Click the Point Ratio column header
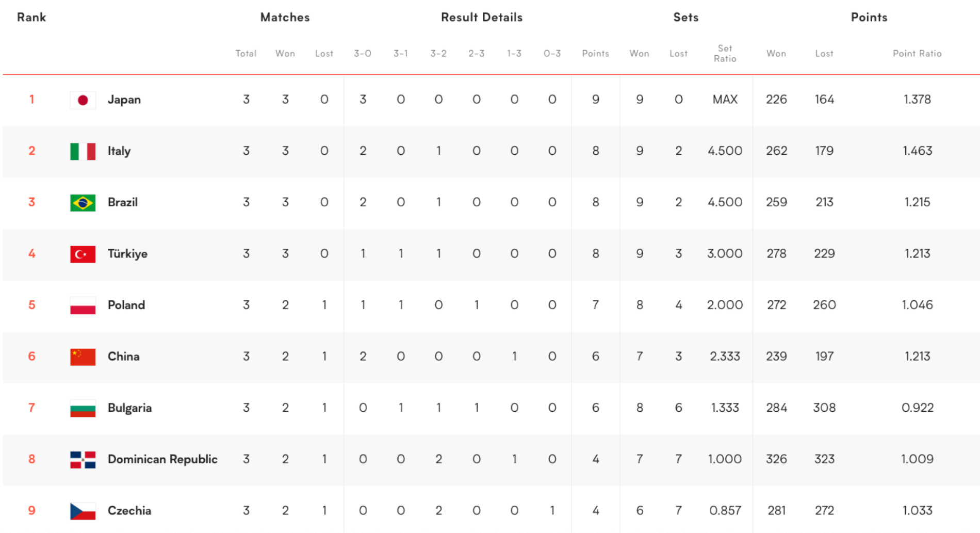Viewport: 980px width, 533px height. pos(917,53)
